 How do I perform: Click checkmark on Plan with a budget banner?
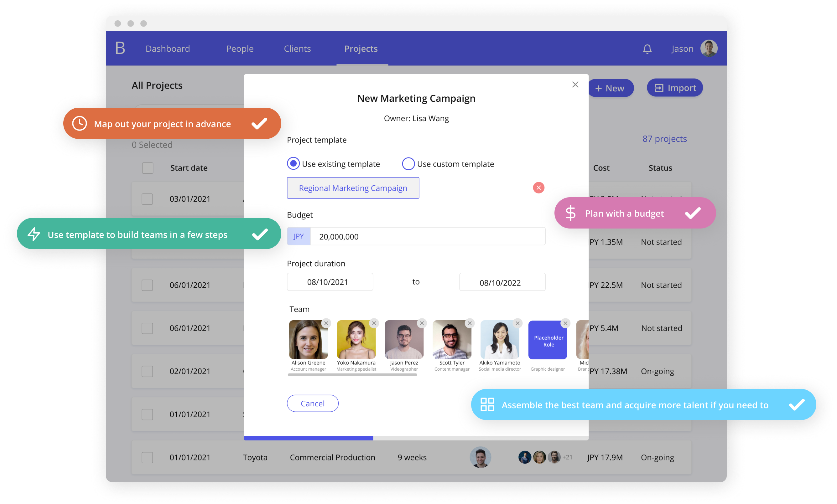(693, 213)
